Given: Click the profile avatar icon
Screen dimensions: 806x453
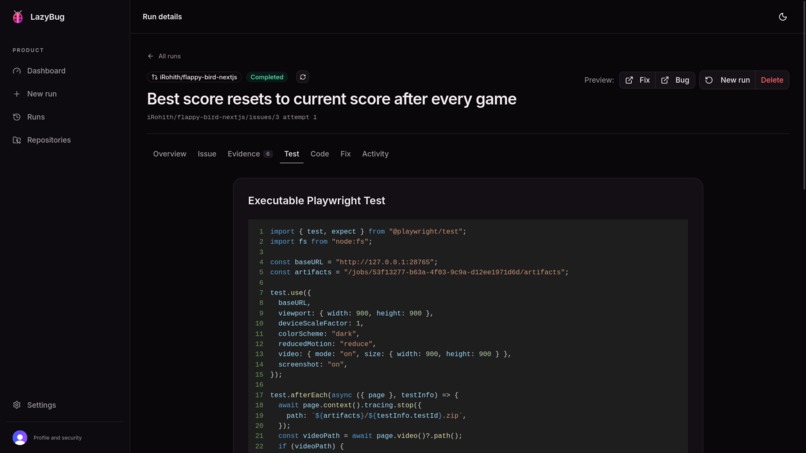Looking at the screenshot, I should click(20, 438).
